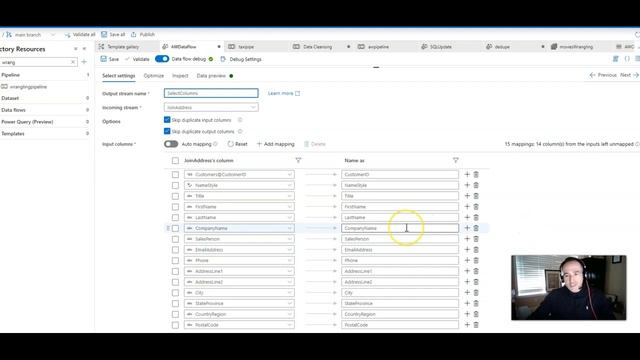Add mapping after CompanyName row
This screenshot has width=640, height=360.
click(467, 228)
